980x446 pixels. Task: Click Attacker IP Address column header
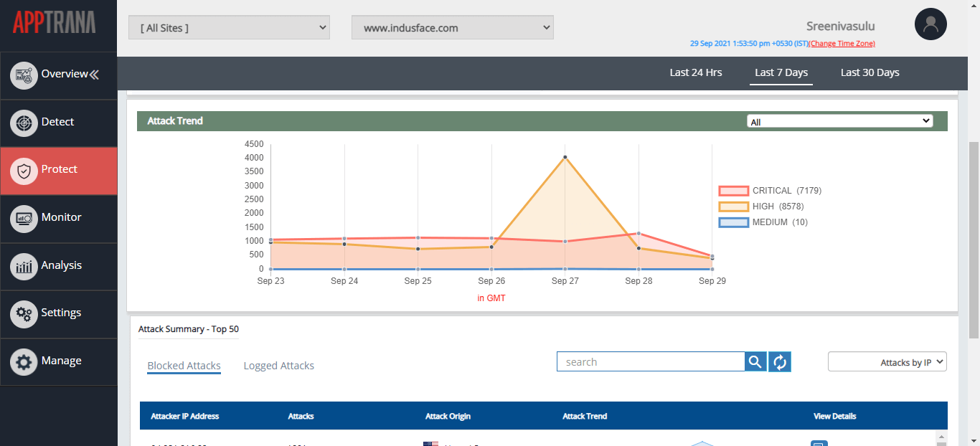tap(185, 416)
